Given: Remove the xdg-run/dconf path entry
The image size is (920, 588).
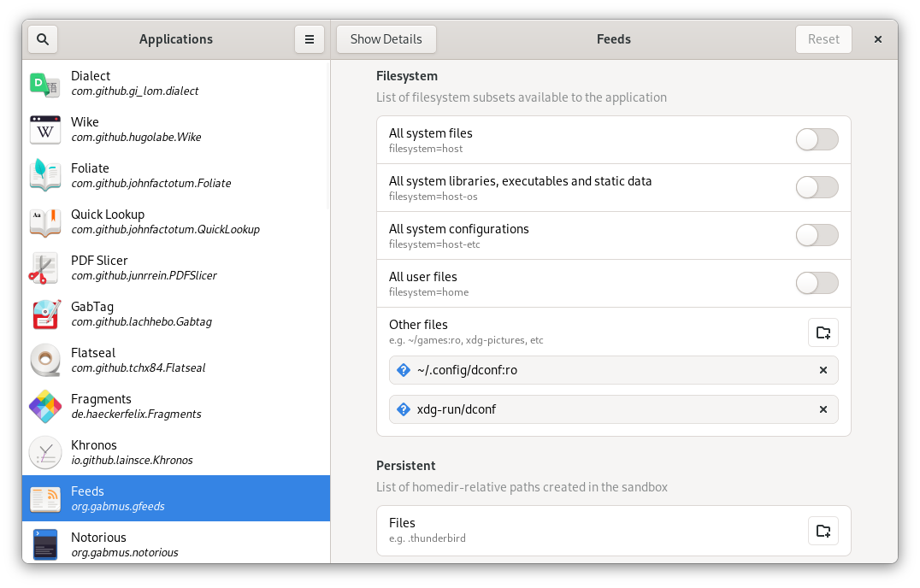Looking at the screenshot, I should (823, 409).
